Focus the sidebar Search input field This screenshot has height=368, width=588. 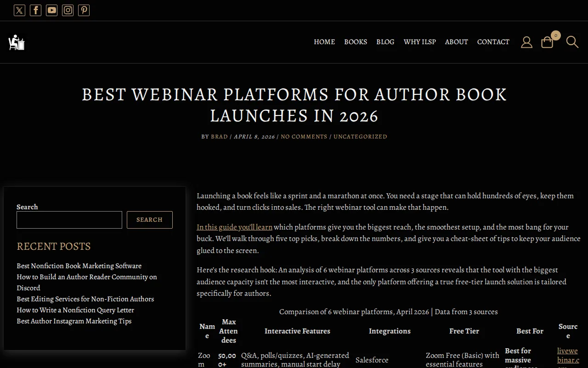(x=69, y=220)
